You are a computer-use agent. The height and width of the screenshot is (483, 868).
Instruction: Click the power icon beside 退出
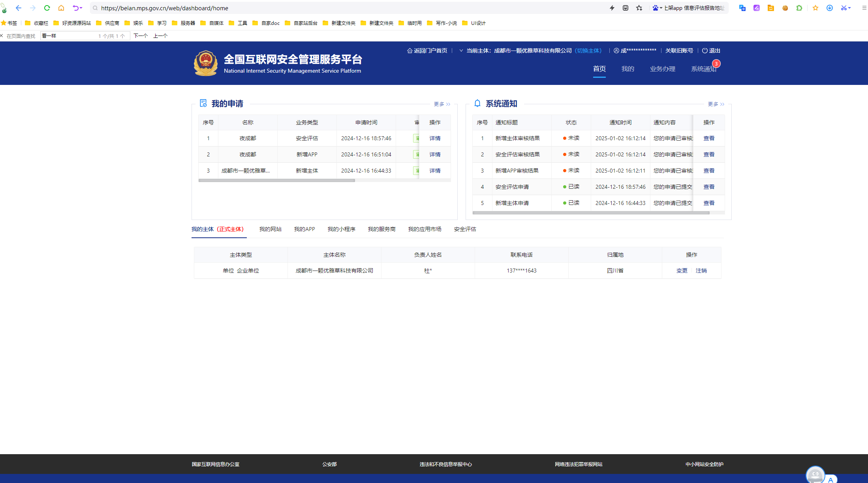705,51
